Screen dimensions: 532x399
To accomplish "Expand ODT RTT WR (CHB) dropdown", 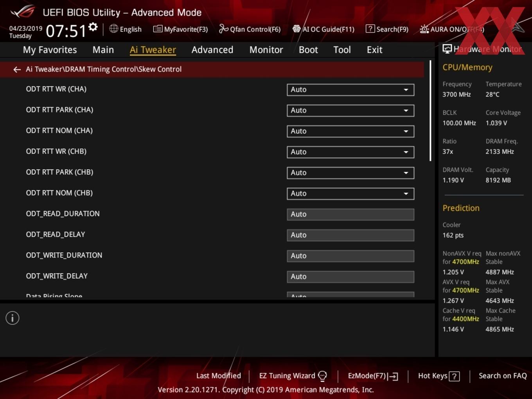I will coord(350,152).
